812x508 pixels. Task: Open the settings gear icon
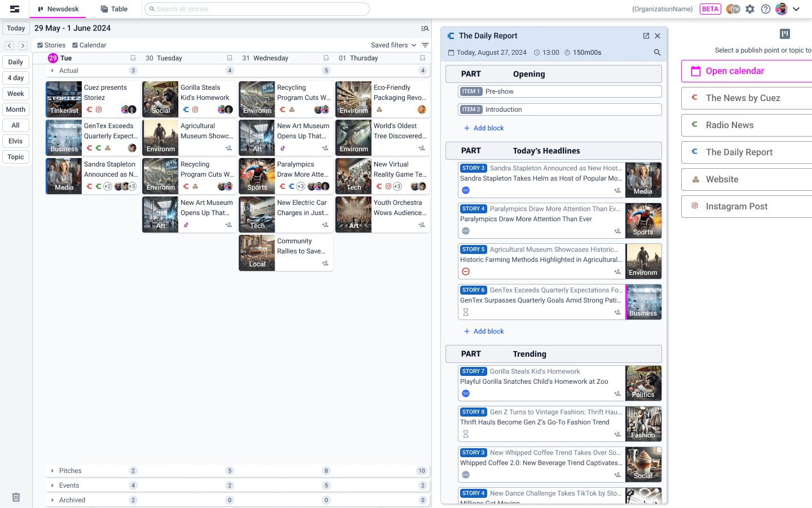[750, 9]
